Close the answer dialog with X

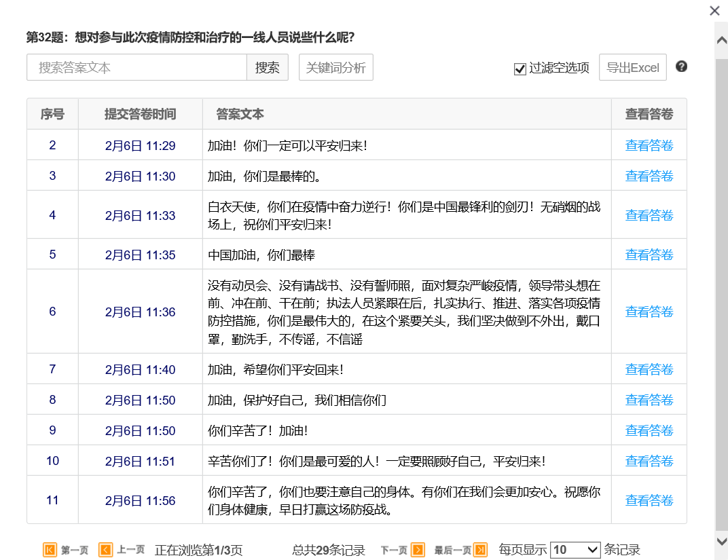(x=714, y=11)
